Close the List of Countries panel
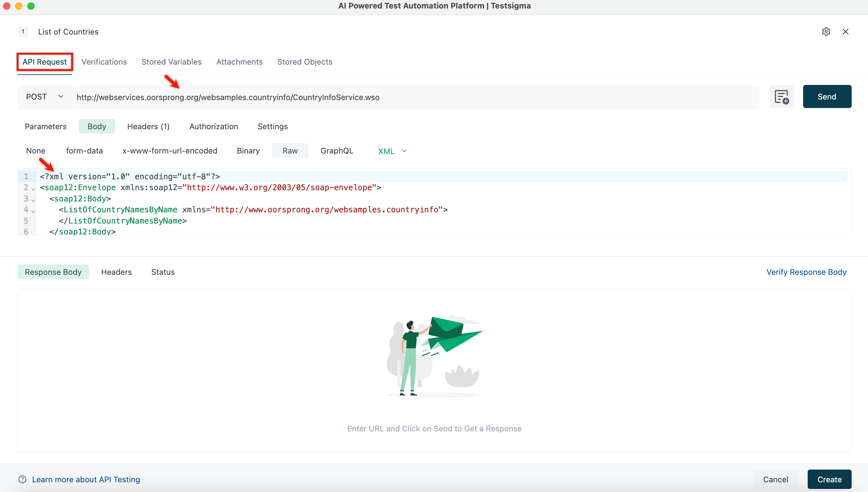The width and height of the screenshot is (868, 492). coord(845,32)
